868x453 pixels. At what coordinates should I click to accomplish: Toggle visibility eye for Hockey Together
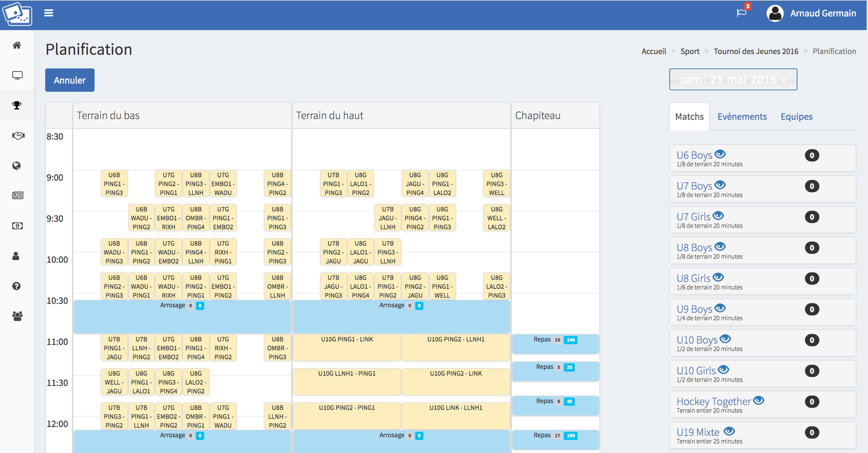[759, 400]
